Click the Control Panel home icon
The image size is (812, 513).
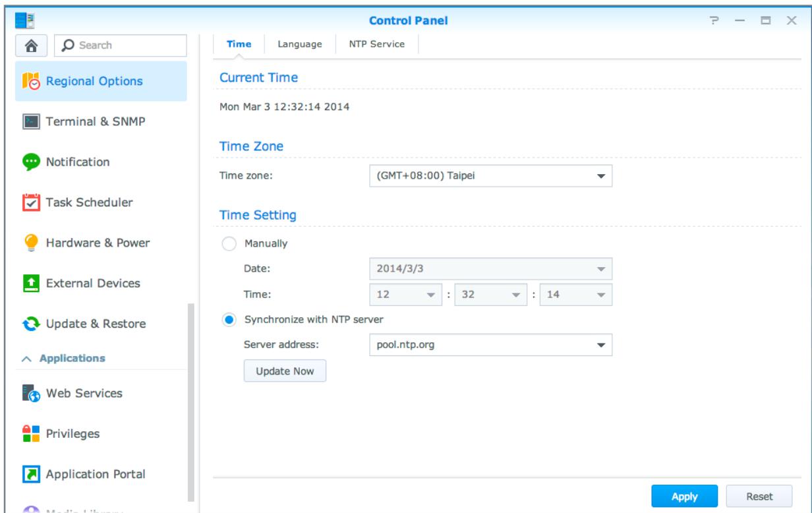[x=32, y=45]
